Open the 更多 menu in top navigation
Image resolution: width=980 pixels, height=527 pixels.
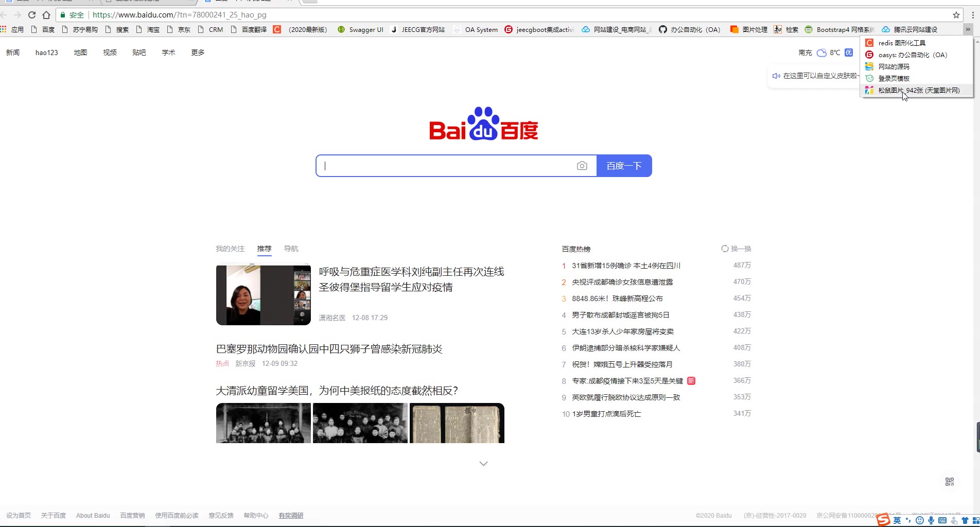pyautogui.click(x=198, y=52)
